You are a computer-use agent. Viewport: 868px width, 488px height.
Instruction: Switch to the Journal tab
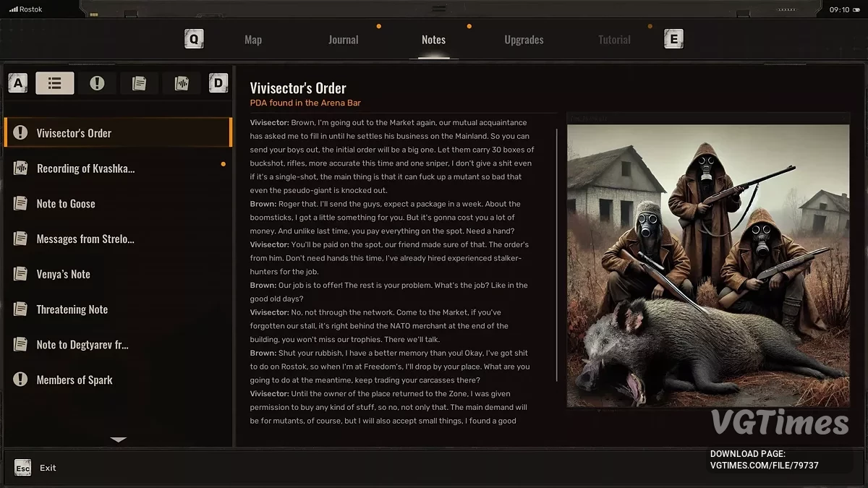pos(343,40)
